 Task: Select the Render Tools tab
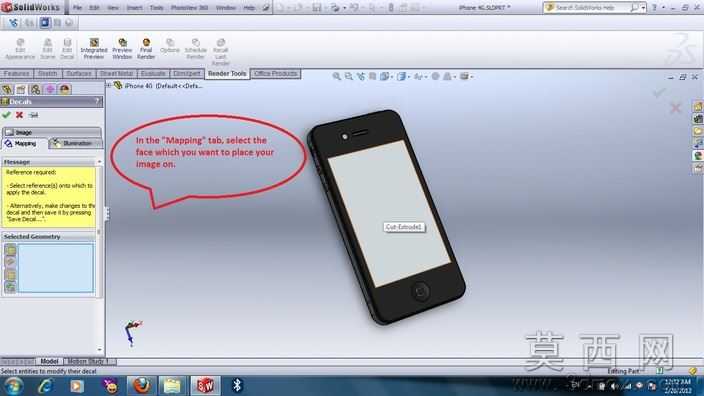[227, 74]
